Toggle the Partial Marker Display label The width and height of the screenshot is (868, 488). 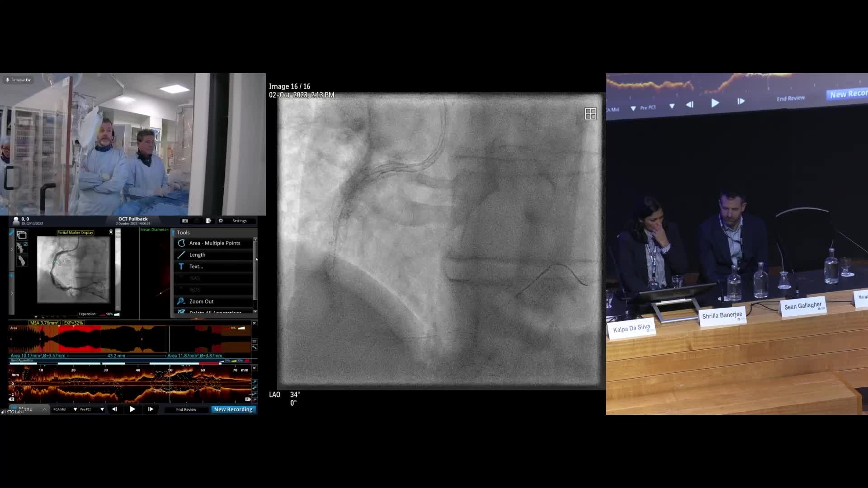click(75, 233)
